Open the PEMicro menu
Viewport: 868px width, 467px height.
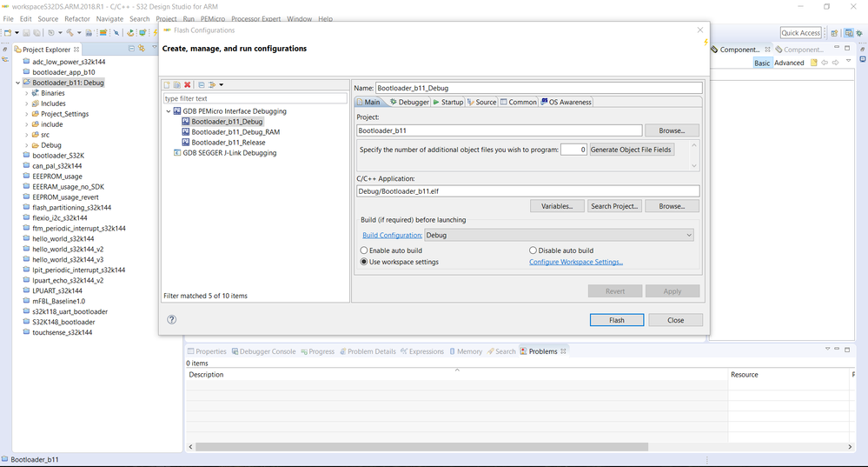[213, 19]
